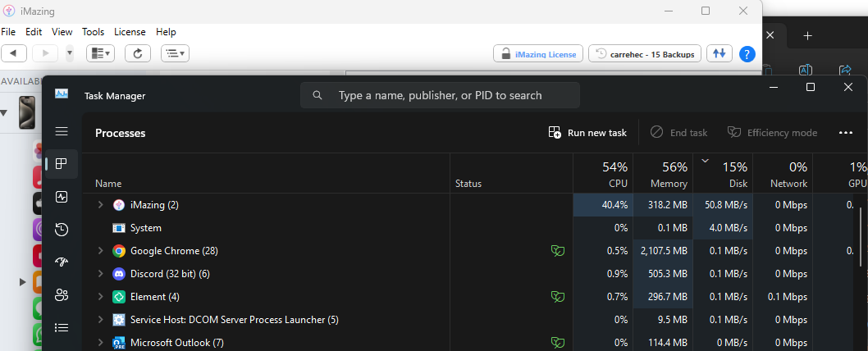This screenshot has width=868, height=351.
Task: Focus the Task Manager search field
Action: pyautogui.click(x=440, y=95)
